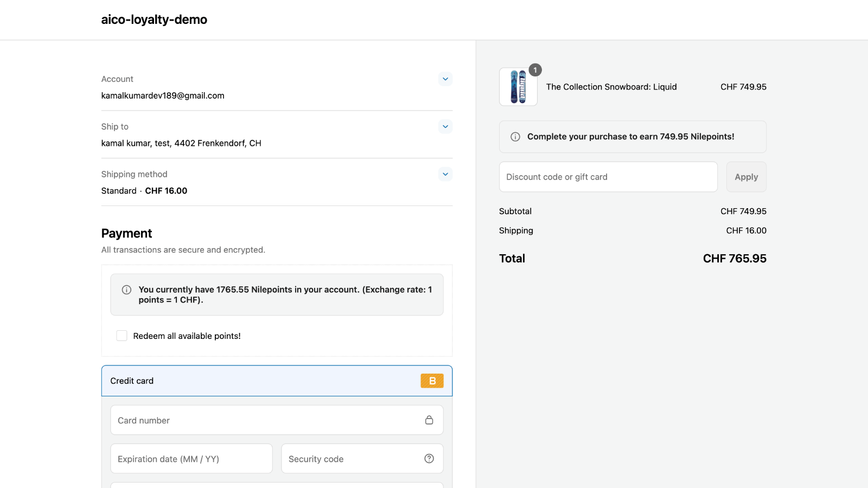The height and width of the screenshot is (488, 868).
Task: Click the Subtotal CHF 749.95 value
Action: 743,211
